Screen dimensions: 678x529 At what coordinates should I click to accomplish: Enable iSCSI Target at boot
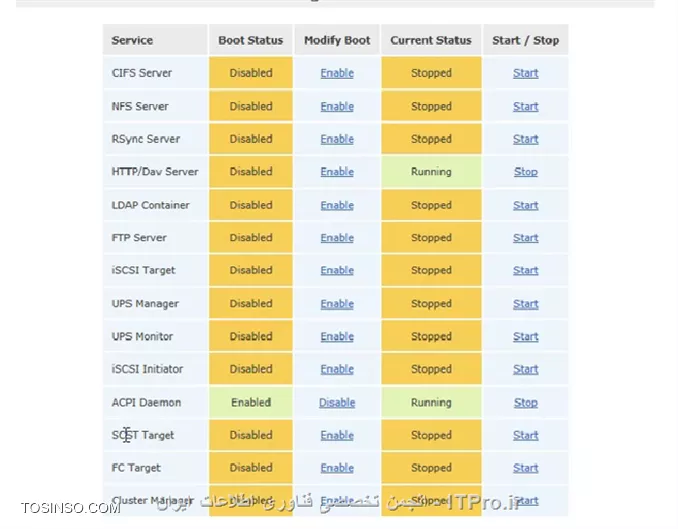337,270
